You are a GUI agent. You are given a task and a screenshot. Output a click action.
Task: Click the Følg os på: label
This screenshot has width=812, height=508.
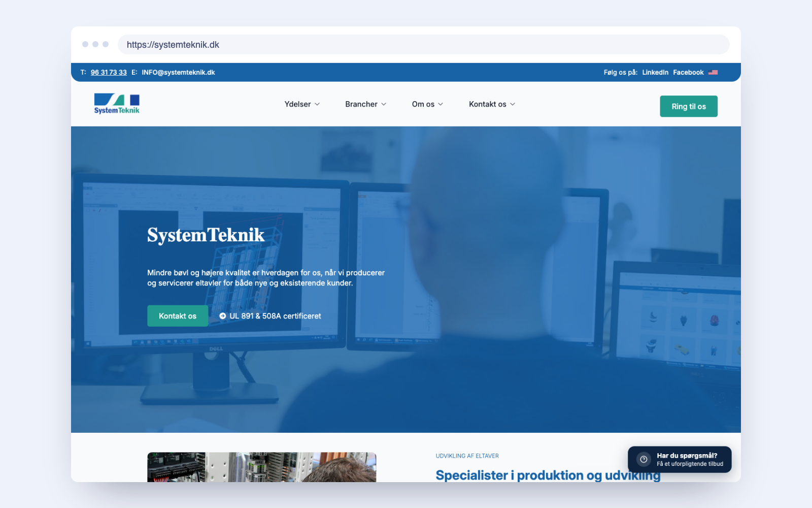[x=620, y=73]
